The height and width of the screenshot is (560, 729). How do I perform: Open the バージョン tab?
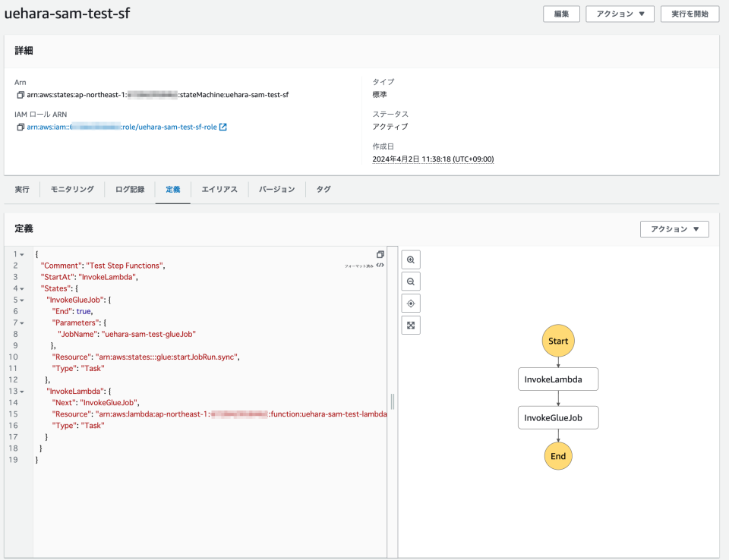pyautogui.click(x=275, y=189)
